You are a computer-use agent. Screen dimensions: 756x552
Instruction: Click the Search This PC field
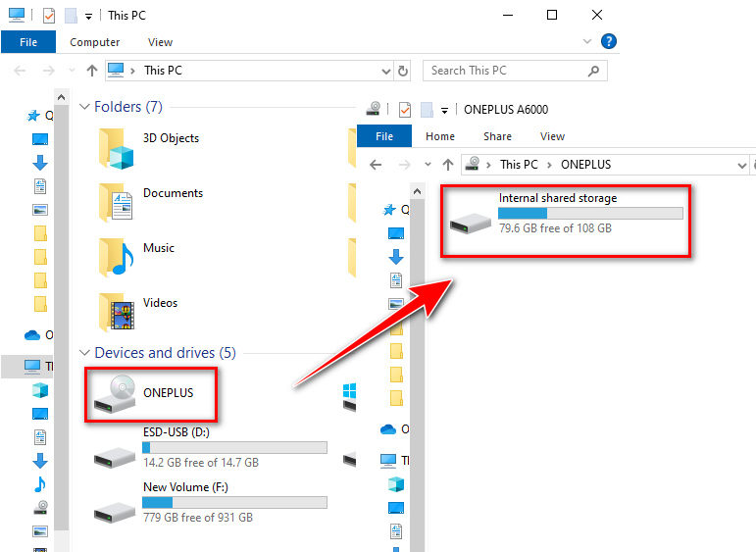(515, 71)
